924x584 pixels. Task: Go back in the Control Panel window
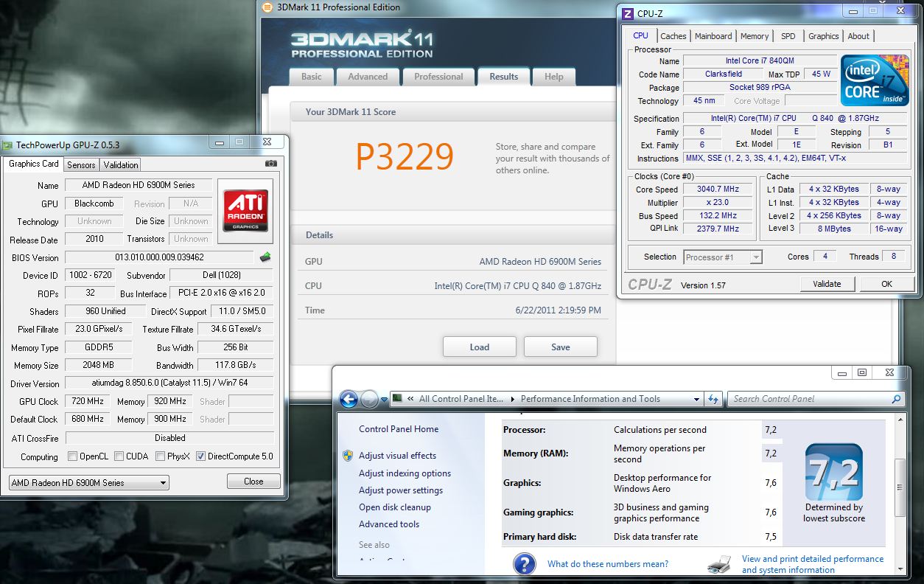point(349,399)
